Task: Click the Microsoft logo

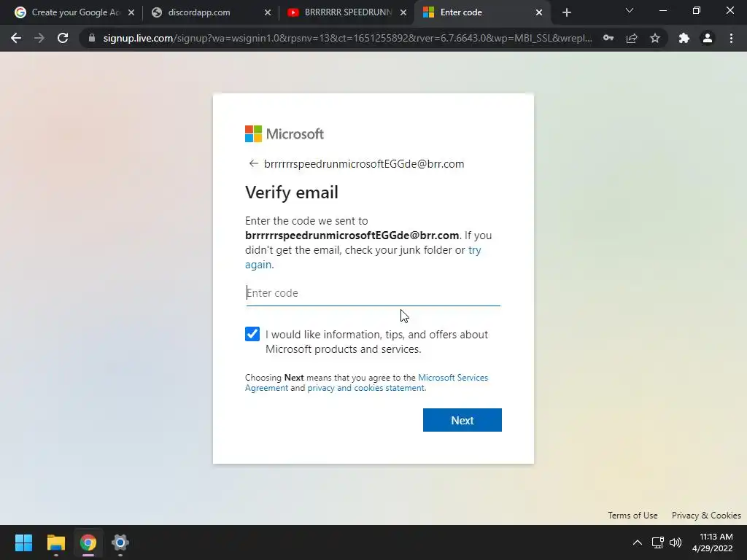Action: (285, 134)
